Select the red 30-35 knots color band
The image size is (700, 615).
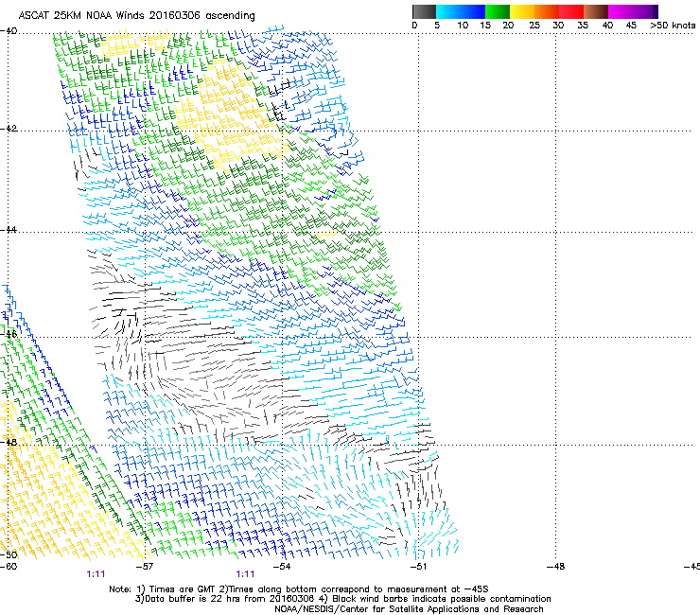(x=571, y=11)
